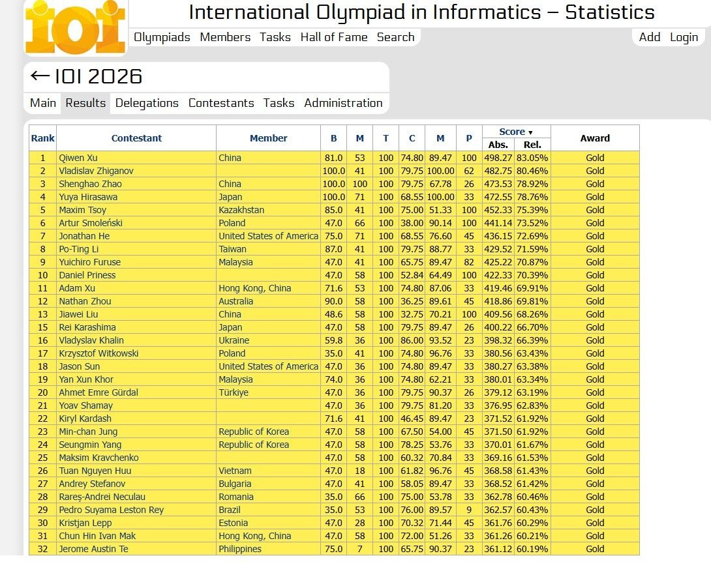Open contestant Po-Ting Li

pyautogui.click(x=78, y=249)
